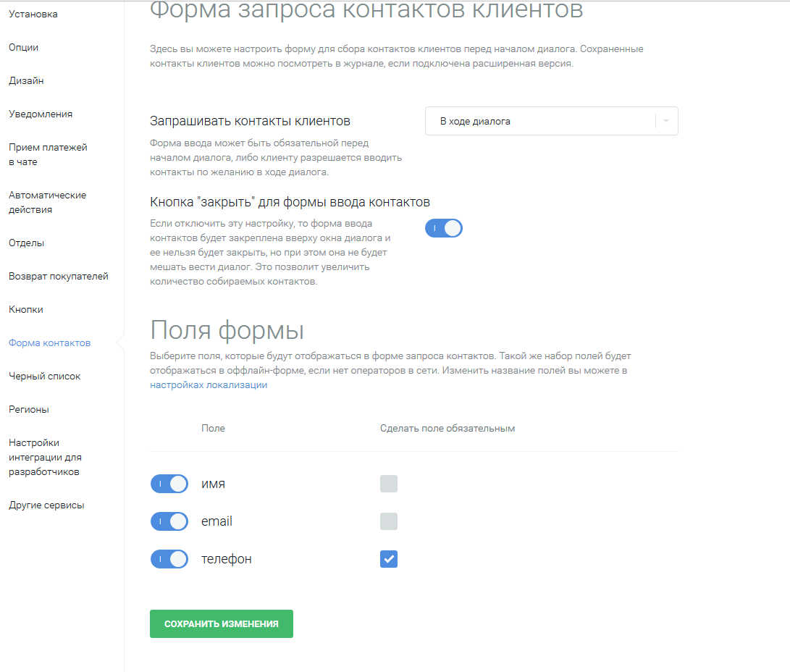
Task: Check the required box for "имя"
Action: [x=389, y=484]
